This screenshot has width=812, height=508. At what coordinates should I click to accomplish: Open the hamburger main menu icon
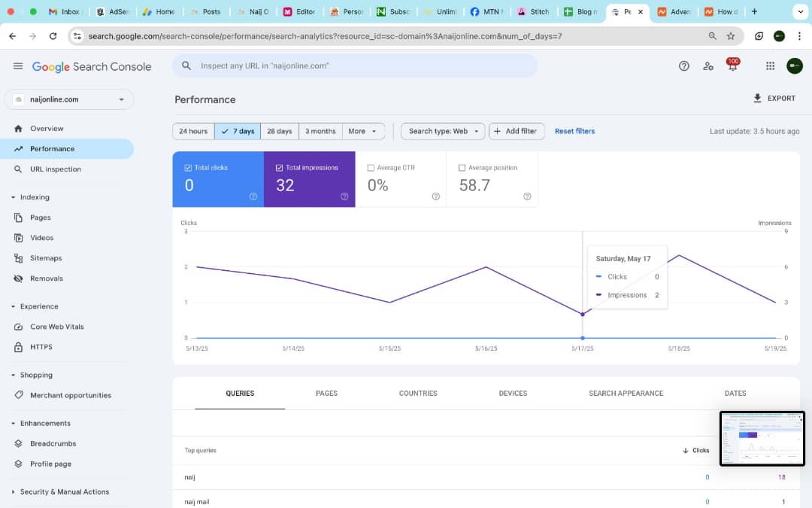tap(18, 66)
